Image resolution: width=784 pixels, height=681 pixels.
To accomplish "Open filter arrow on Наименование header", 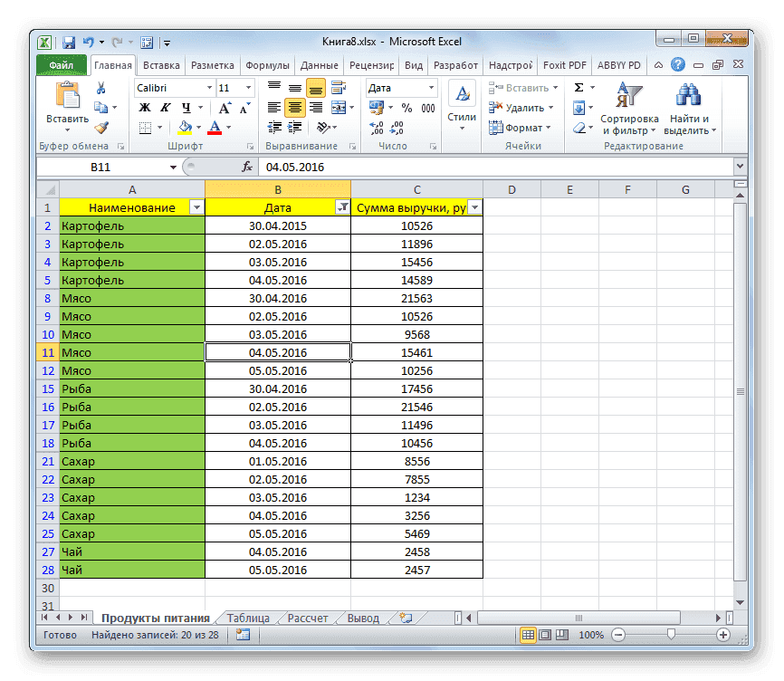I will click(197, 207).
